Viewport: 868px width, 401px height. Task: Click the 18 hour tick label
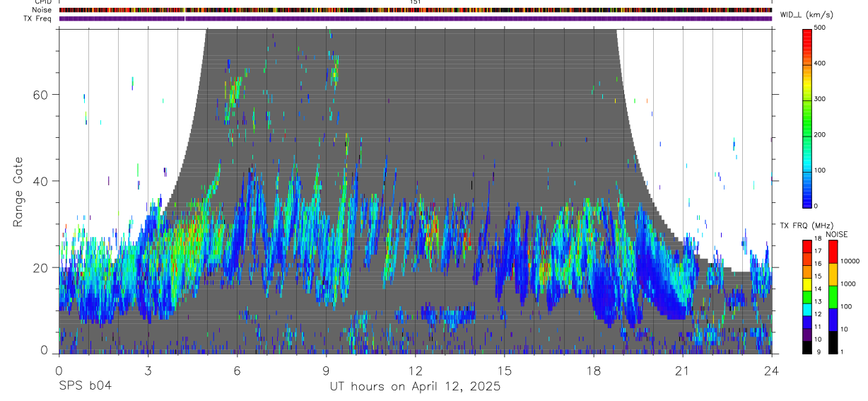tap(593, 371)
